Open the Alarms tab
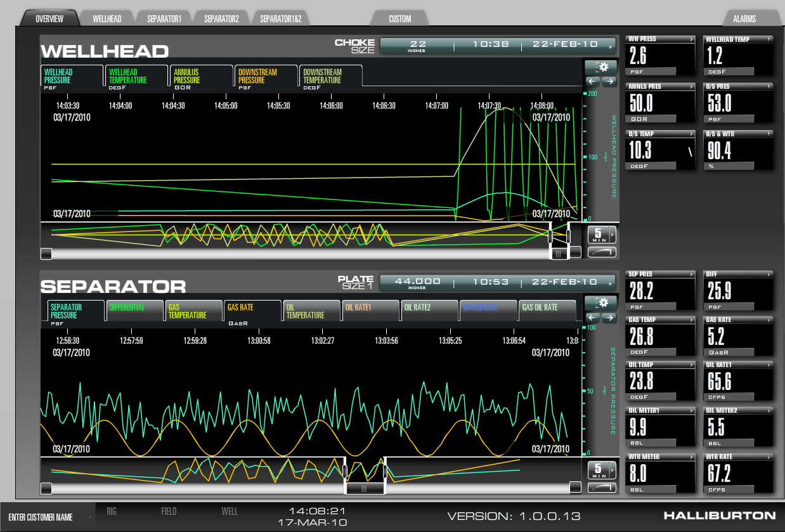The height and width of the screenshot is (532, 785). click(x=744, y=19)
